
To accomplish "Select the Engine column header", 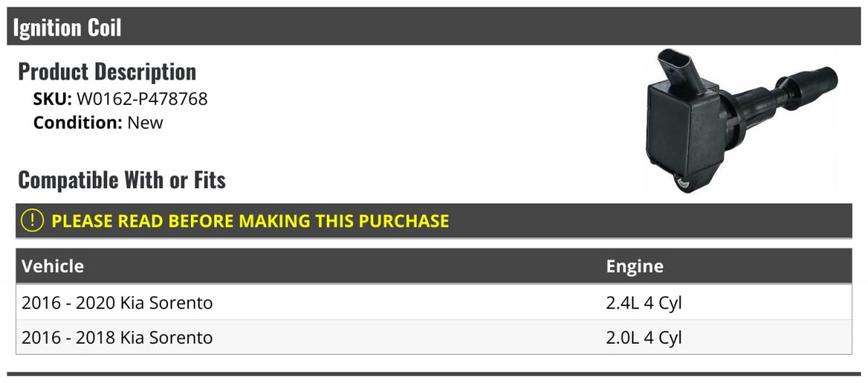I will [634, 266].
